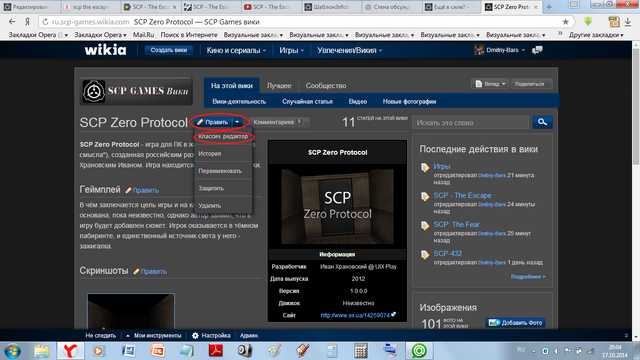This screenshot has height=360, width=640.
Task: Click the Поделиться share button
Action: click(x=532, y=84)
